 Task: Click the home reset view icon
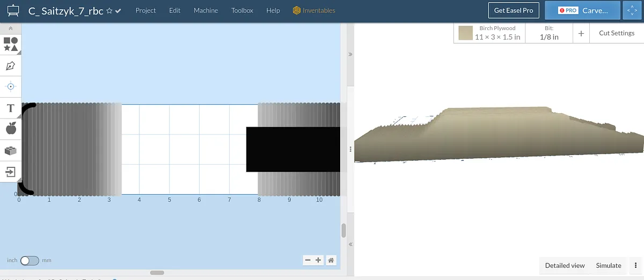click(331, 260)
